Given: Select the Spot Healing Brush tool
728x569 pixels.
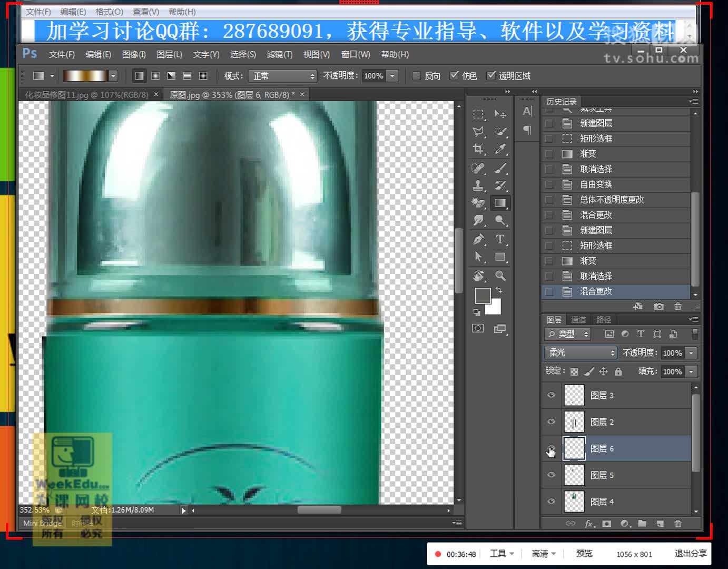Looking at the screenshot, I should pos(478,169).
